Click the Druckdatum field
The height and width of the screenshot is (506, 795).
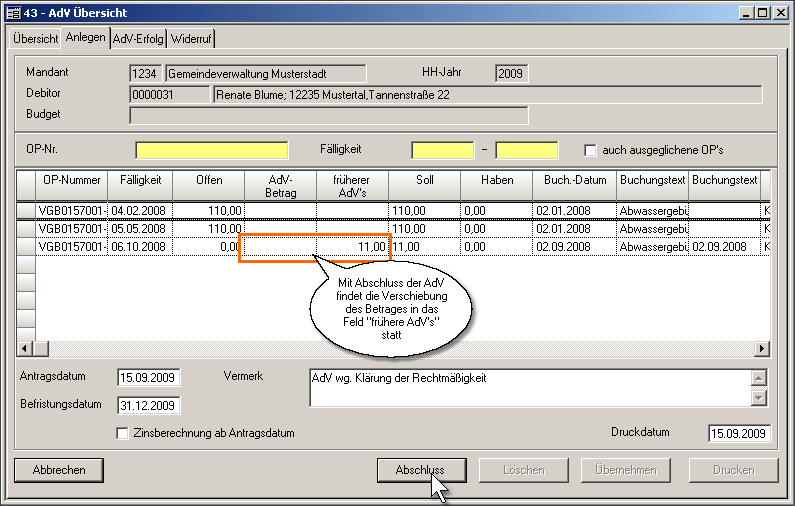click(739, 433)
